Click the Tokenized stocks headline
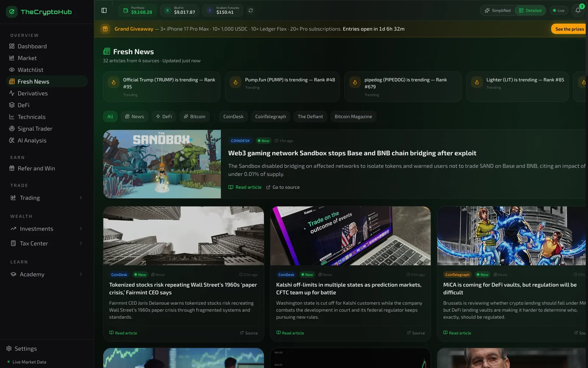 [183, 289]
